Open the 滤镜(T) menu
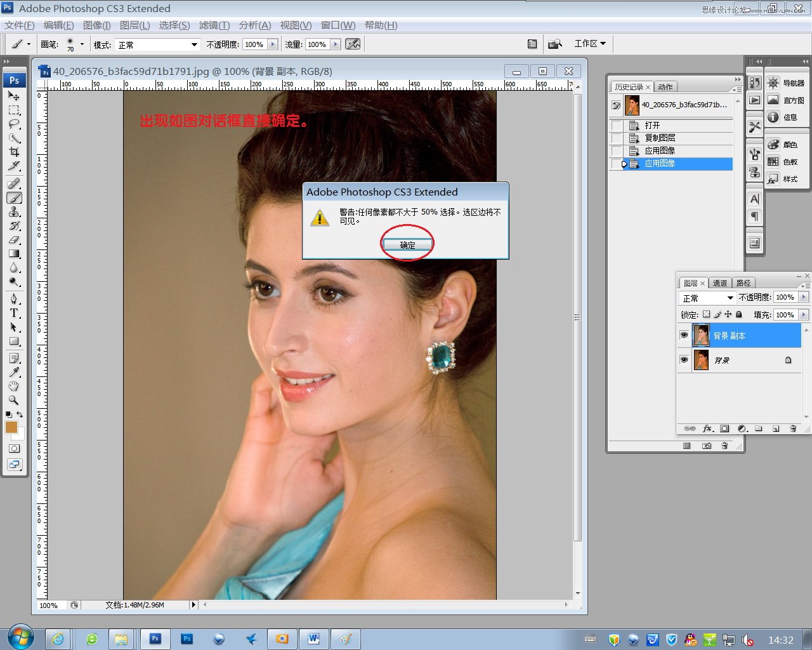The image size is (812, 650). pos(214,25)
